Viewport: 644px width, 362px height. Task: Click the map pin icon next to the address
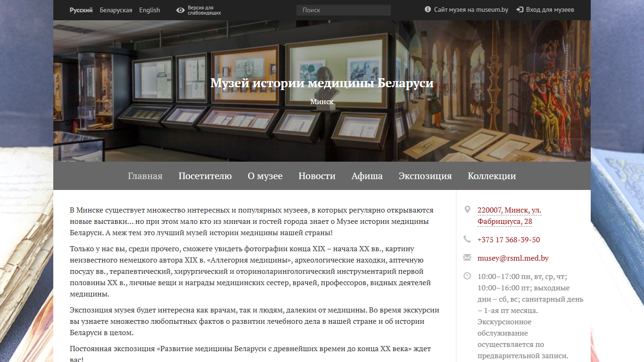[467, 209]
